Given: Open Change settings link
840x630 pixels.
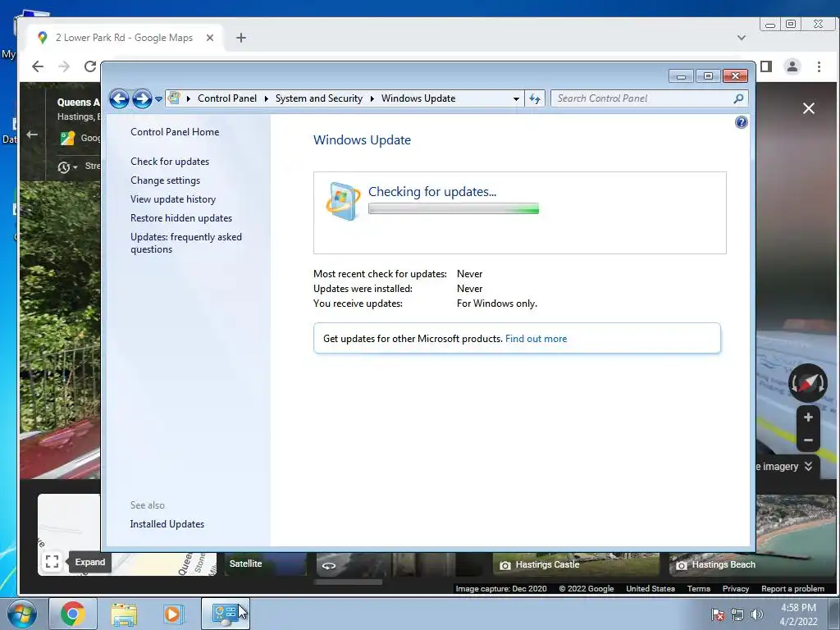Looking at the screenshot, I should click(x=165, y=180).
